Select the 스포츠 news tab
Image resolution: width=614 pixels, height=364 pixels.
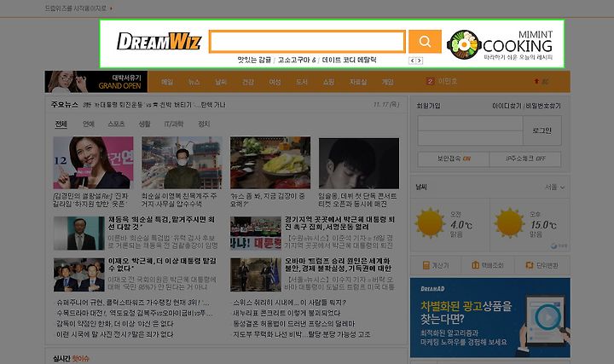(x=116, y=124)
